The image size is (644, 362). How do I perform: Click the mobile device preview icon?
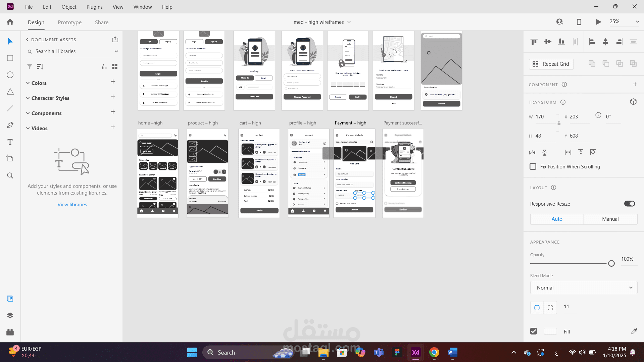579,22
